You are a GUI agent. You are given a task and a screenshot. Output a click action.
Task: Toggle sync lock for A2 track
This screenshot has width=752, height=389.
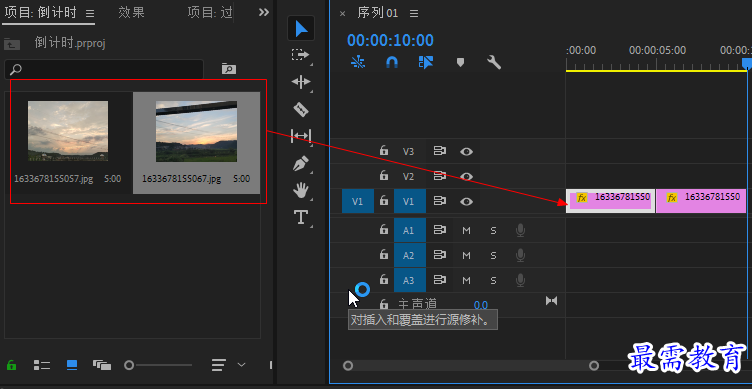pyautogui.click(x=439, y=255)
